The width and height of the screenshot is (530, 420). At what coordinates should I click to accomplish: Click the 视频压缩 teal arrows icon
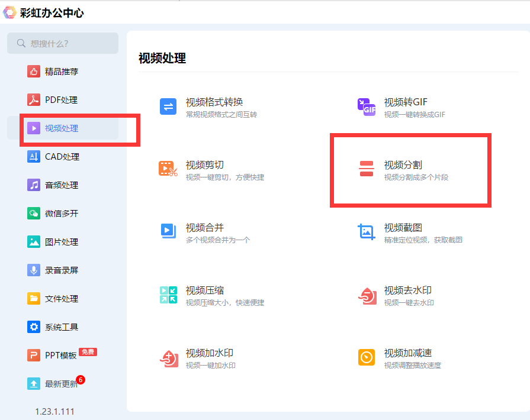point(168,295)
